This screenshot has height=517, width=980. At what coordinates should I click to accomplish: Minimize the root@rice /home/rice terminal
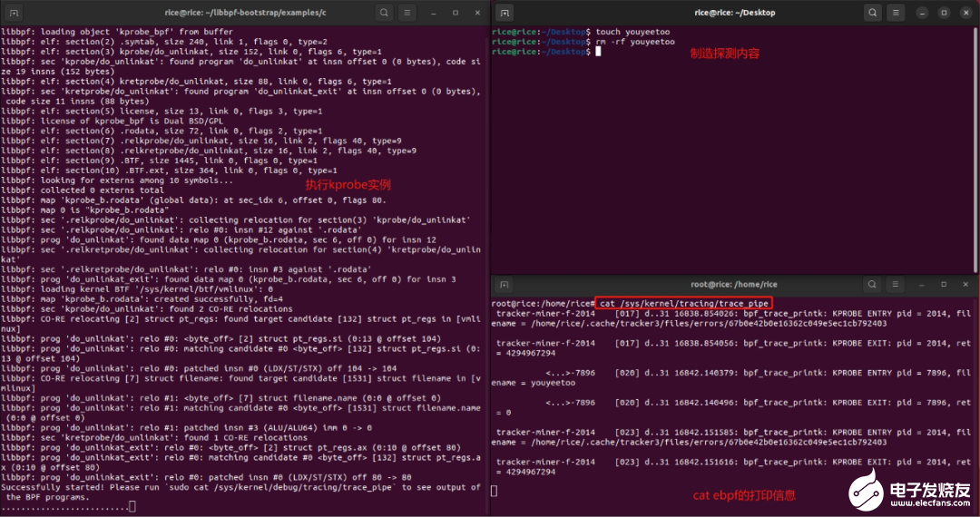click(923, 285)
